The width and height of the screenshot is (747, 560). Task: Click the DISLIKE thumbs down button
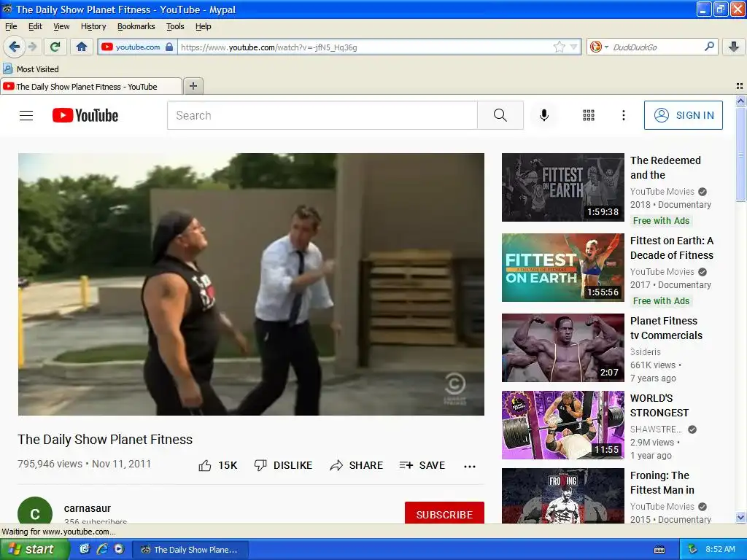(x=283, y=465)
